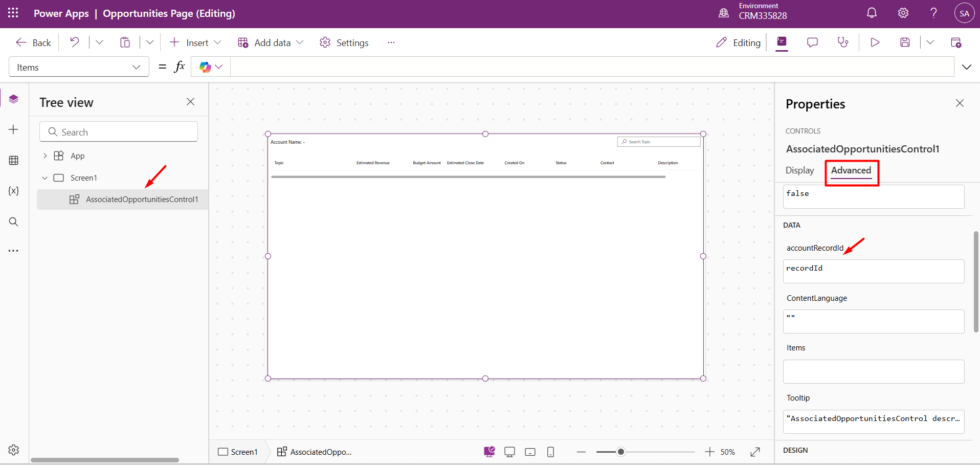This screenshot has height=465, width=980.
Task: Expand the App node in Tree view
Action: (x=45, y=156)
